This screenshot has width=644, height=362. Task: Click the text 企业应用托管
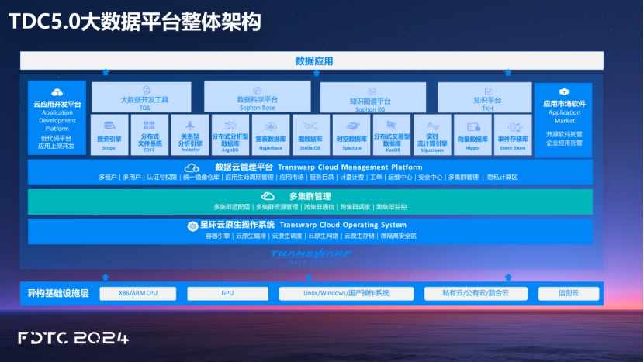click(x=564, y=143)
